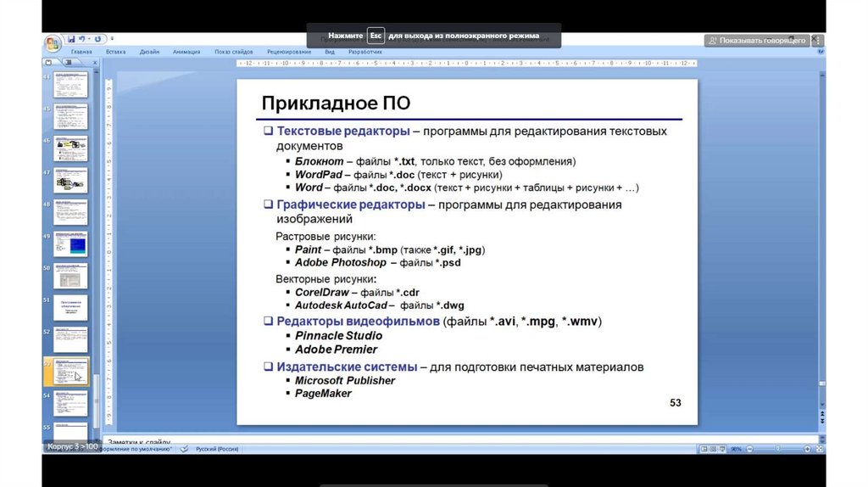
Task: Click Adobe Premier bullet text
Action: pyautogui.click(x=336, y=350)
